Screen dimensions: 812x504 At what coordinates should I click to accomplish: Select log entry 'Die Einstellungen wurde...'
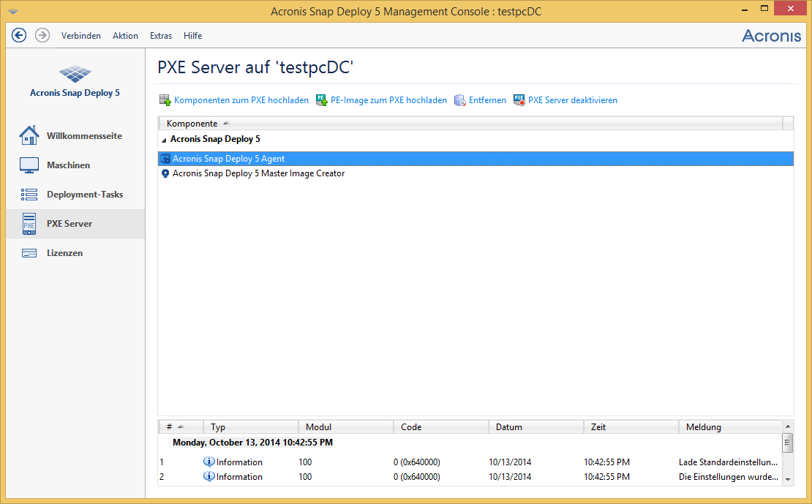728,476
